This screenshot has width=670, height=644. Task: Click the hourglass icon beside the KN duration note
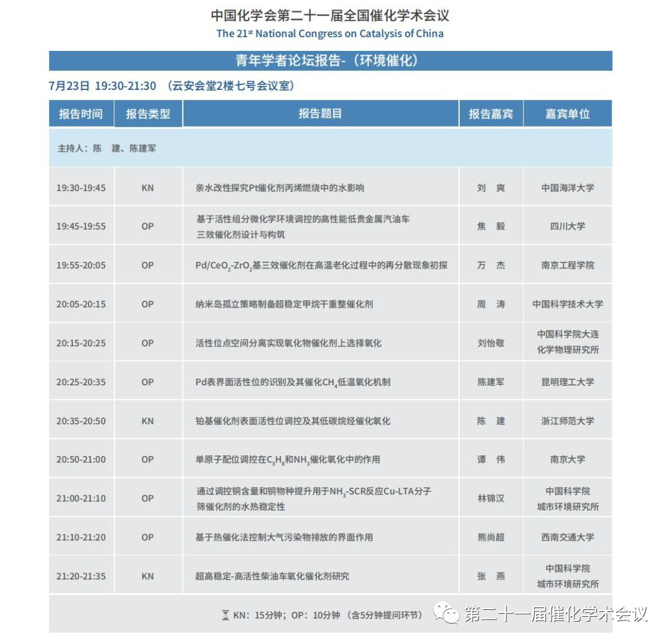tap(225, 615)
